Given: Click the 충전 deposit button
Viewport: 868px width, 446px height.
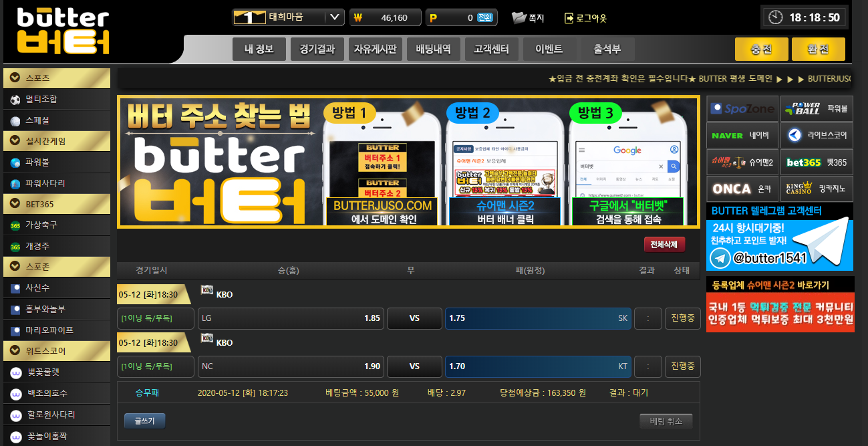Looking at the screenshot, I should (x=761, y=49).
